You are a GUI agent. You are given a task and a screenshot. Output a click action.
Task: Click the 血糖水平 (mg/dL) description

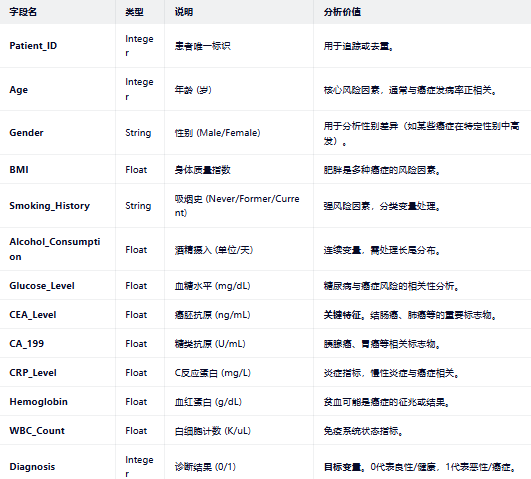[212, 286]
